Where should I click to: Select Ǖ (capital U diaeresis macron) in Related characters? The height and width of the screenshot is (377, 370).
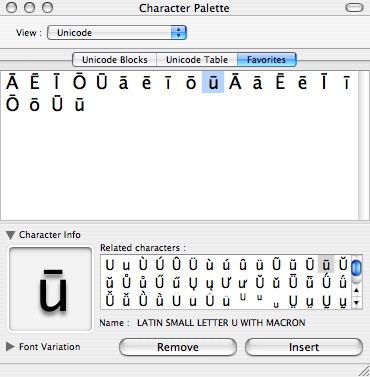[293, 282]
